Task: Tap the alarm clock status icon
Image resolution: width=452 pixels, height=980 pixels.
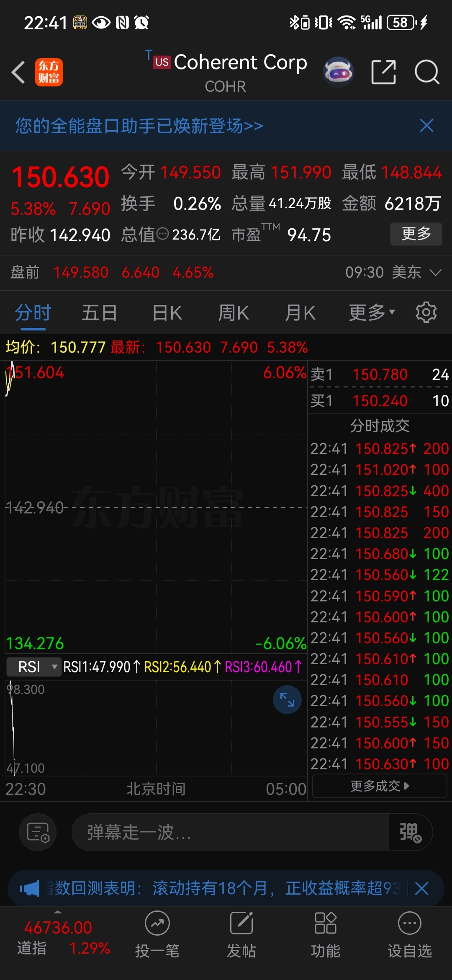Action: (141, 22)
